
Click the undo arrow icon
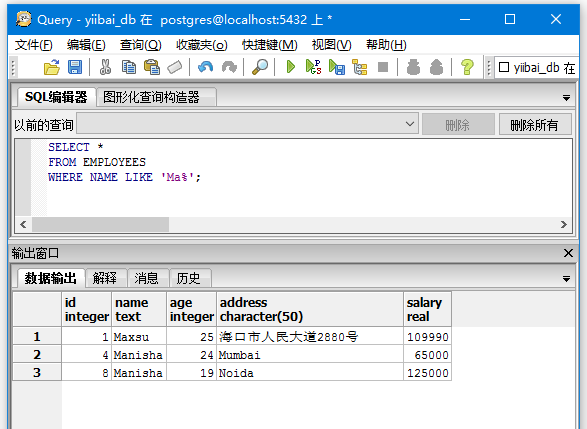click(206, 67)
